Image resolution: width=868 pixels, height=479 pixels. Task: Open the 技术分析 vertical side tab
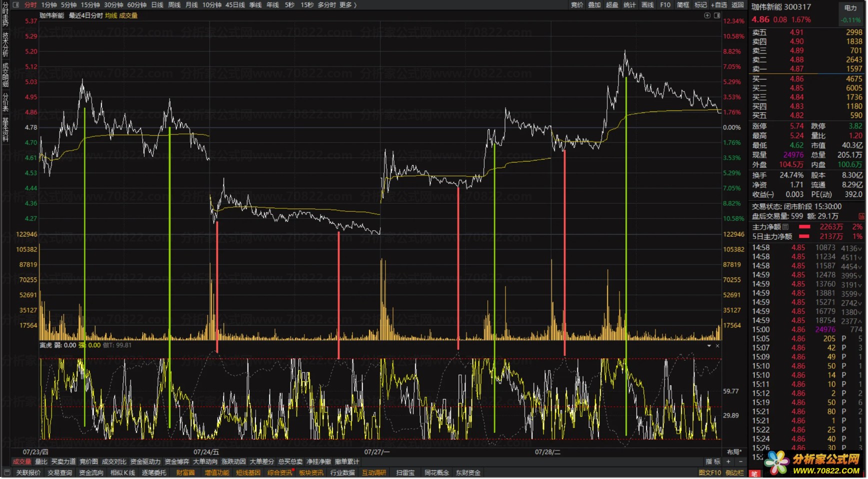tap(5, 45)
